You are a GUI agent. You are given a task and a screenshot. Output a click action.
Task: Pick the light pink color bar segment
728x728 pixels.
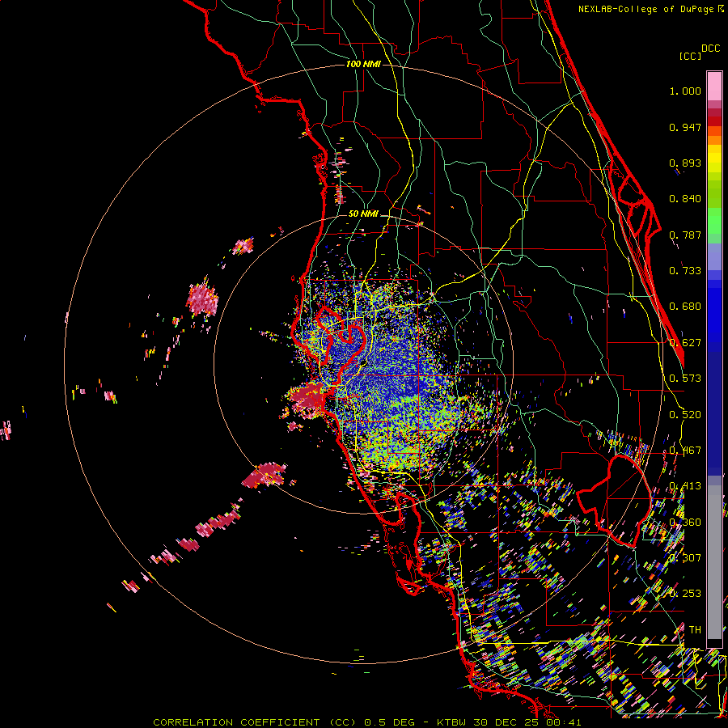tap(714, 86)
